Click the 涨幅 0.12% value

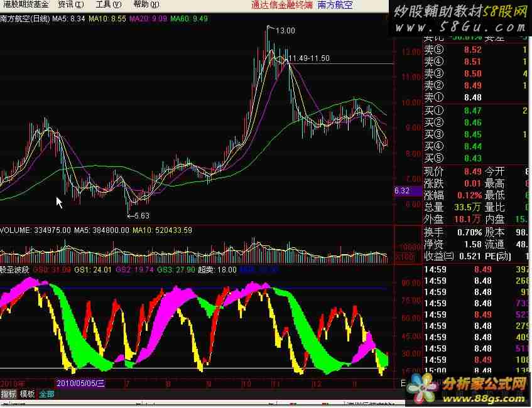(x=470, y=195)
